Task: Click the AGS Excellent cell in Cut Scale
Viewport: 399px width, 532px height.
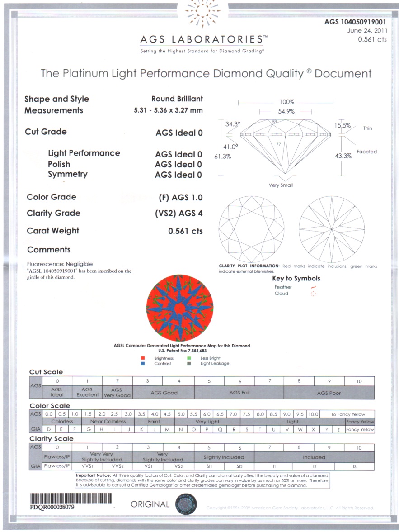Action: click(87, 392)
